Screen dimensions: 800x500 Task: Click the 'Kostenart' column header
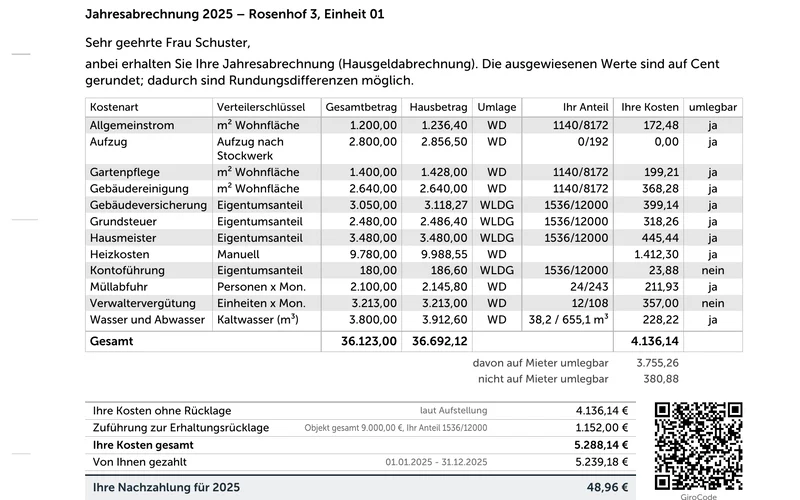114,107
